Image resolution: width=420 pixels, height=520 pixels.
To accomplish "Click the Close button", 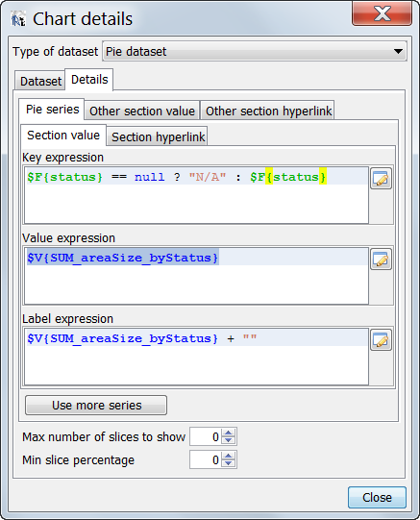I will point(377,497).
